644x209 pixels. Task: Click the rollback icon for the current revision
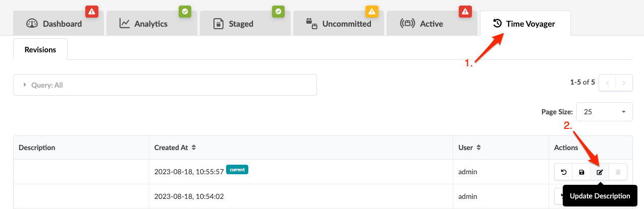click(563, 172)
